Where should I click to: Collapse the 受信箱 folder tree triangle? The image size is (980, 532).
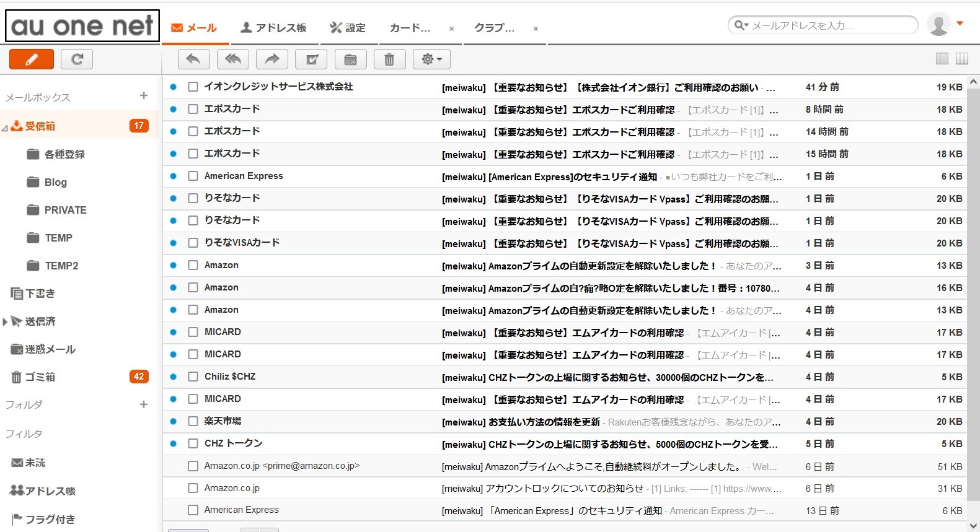pos(5,128)
